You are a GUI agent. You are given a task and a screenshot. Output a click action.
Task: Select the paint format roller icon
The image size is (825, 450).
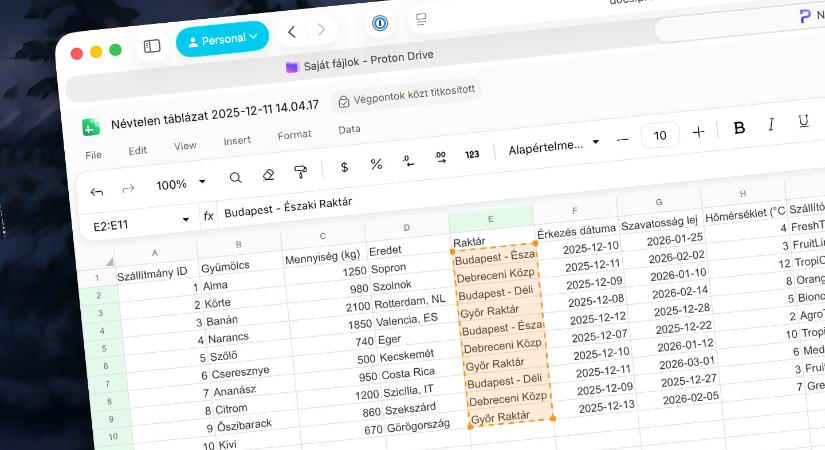[300, 172]
